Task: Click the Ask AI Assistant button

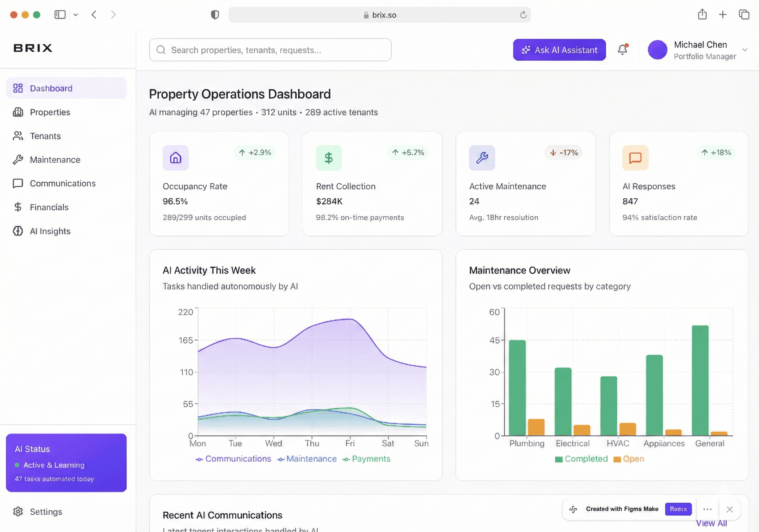Action: point(559,50)
